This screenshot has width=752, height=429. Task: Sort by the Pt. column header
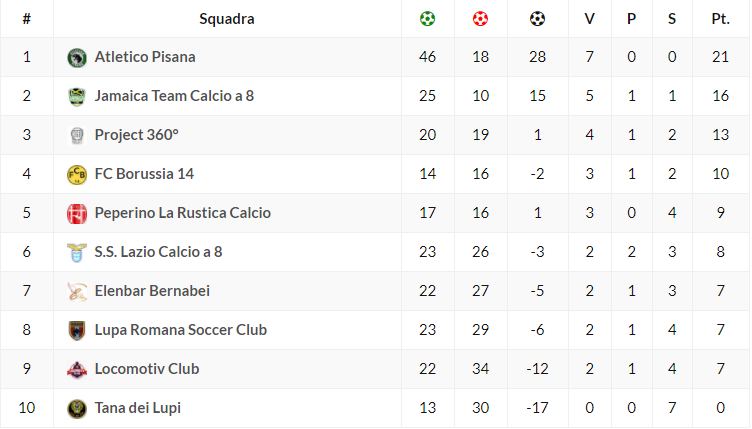[x=720, y=19]
